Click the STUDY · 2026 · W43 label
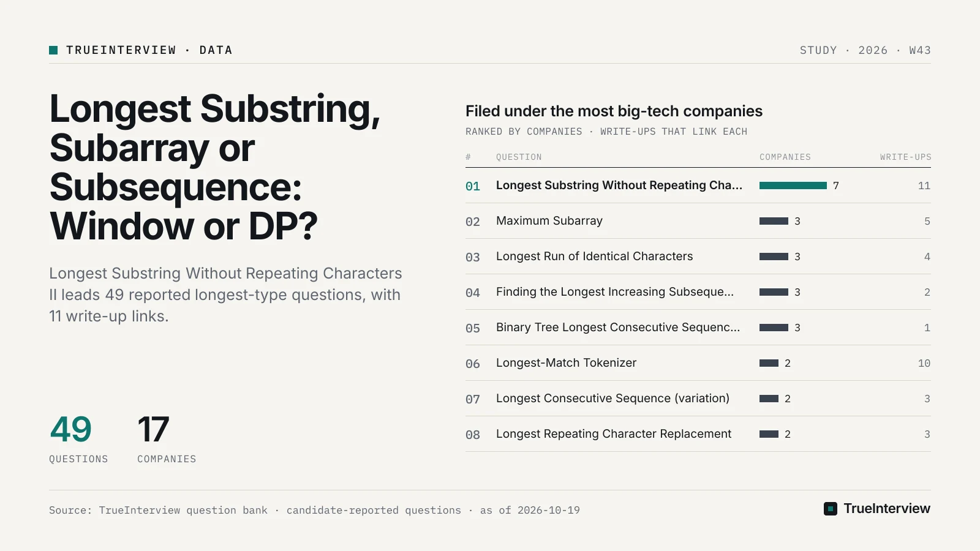980x551 pixels. (x=865, y=50)
